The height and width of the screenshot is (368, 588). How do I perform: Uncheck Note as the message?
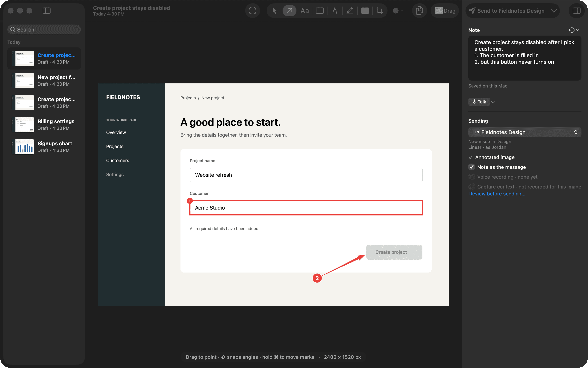pyautogui.click(x=472, y=167)
